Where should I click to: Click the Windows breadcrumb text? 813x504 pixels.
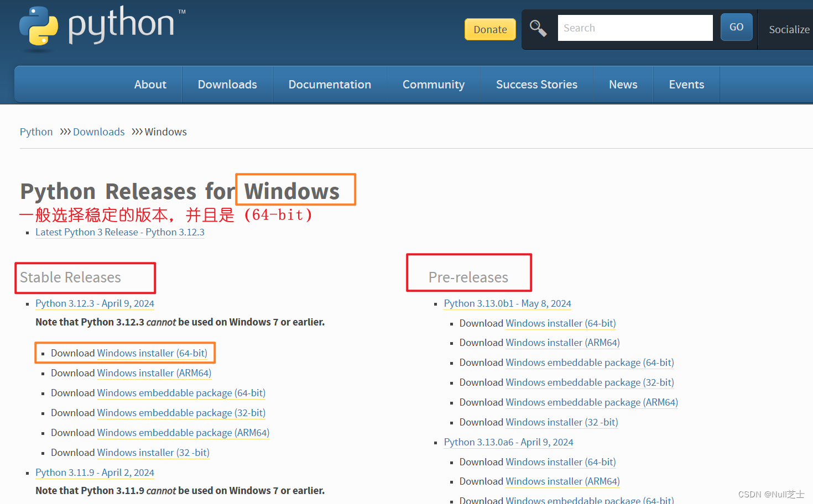click(x=165, y=132)
